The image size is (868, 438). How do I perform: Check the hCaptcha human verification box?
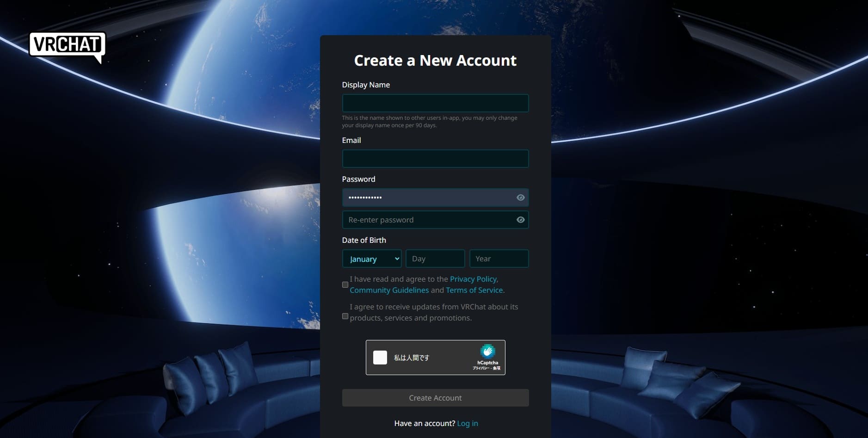[380, 358]
